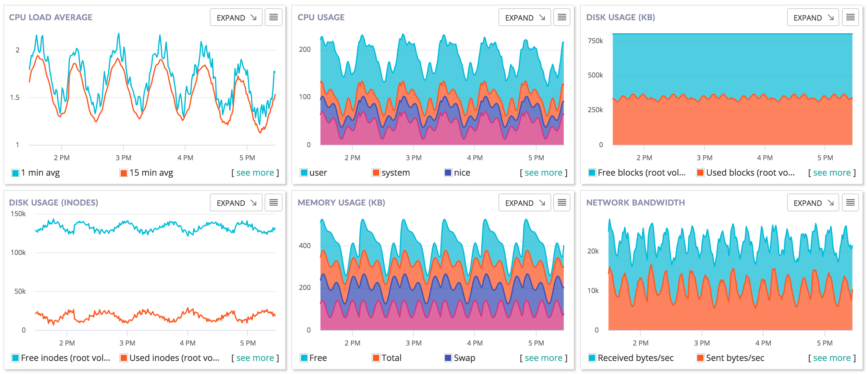Click see more under CPU Usage
Image resolution: width=868 pixels, height=374 pixels.
(x=543, y=173)
